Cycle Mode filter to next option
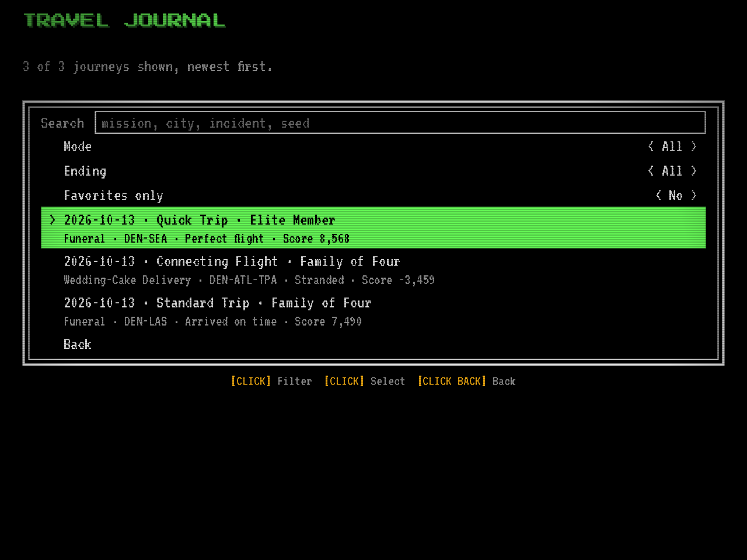This screenshot has width=747, height=560. [694, 146]
